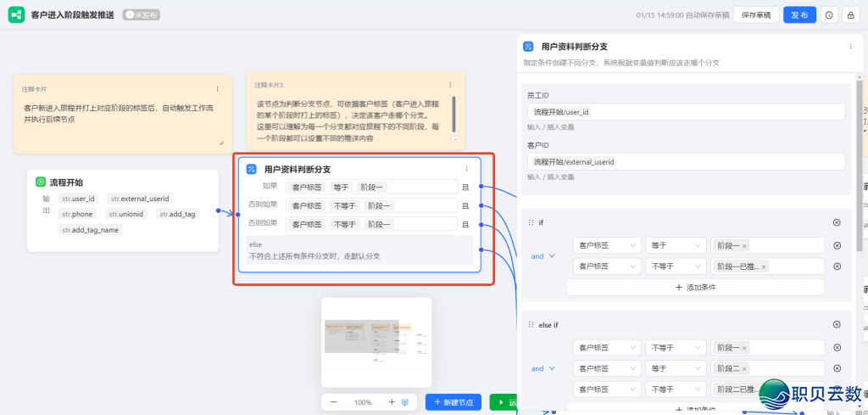Delete the 'else if' branch via its remove icon

click(837, 324)
